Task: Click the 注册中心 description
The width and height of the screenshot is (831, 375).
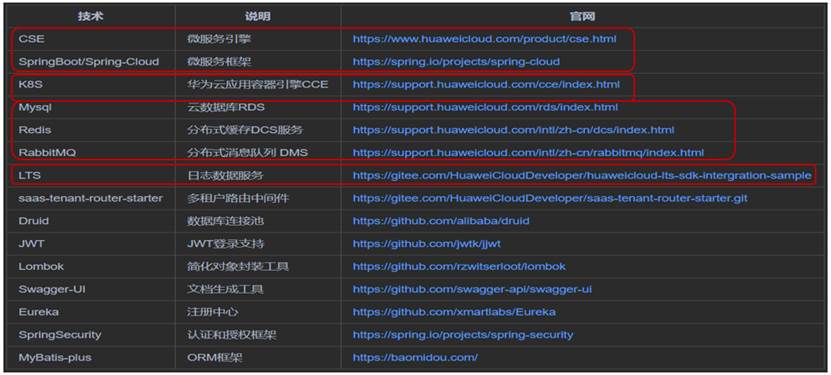Action: 213,312
